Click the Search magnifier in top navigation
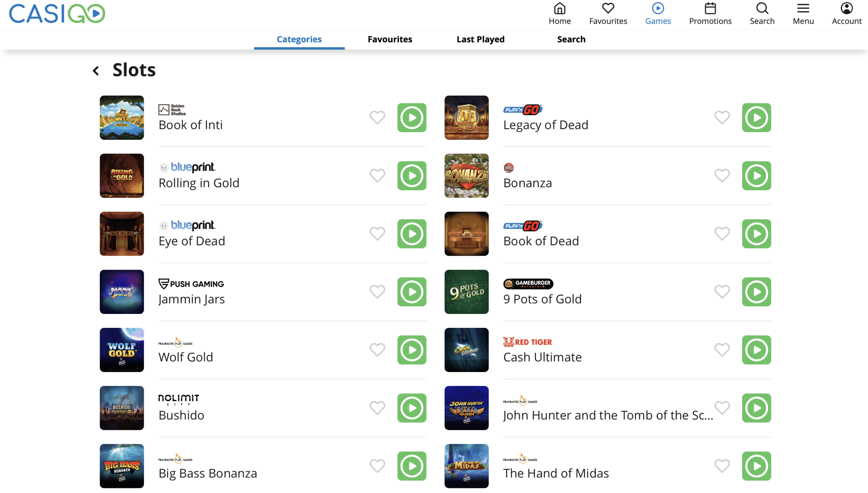868x493 pixels. pyautogui.click(x=762, y=8)
